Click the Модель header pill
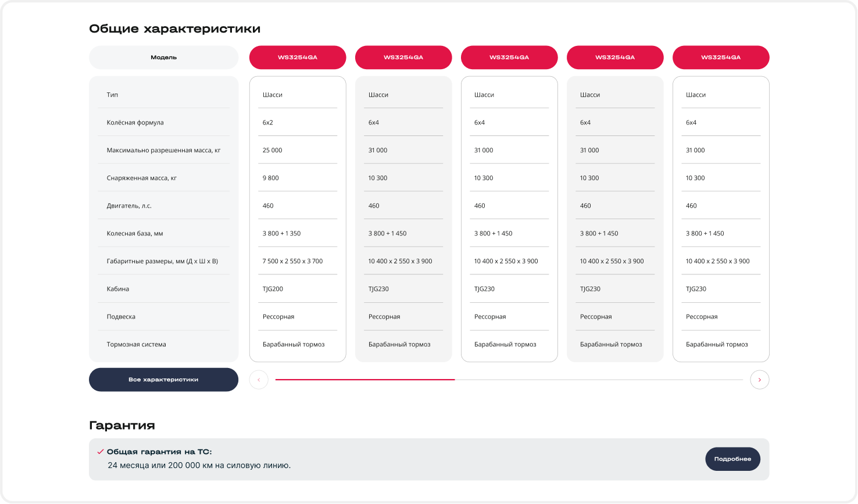The image size is (858, 504). coord(163,58)
